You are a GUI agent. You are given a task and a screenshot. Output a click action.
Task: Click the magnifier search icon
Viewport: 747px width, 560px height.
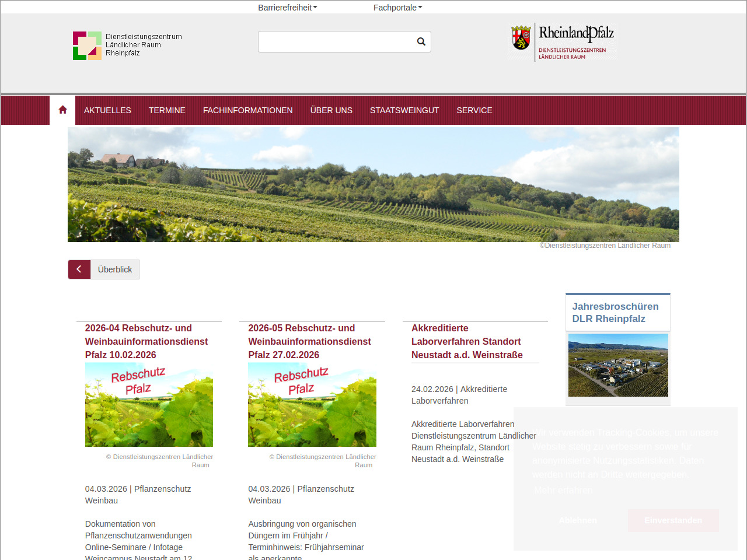[421, 41]
